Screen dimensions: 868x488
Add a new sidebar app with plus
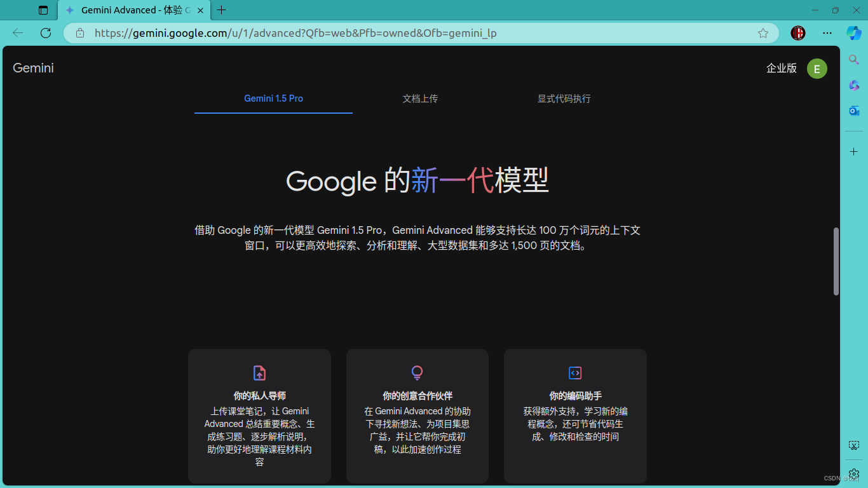click(x=854, y=152)
